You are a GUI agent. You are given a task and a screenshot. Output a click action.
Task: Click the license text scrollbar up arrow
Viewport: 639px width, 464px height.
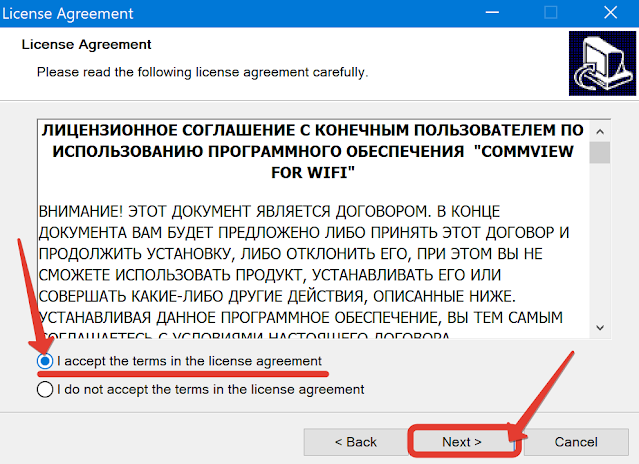599,132
